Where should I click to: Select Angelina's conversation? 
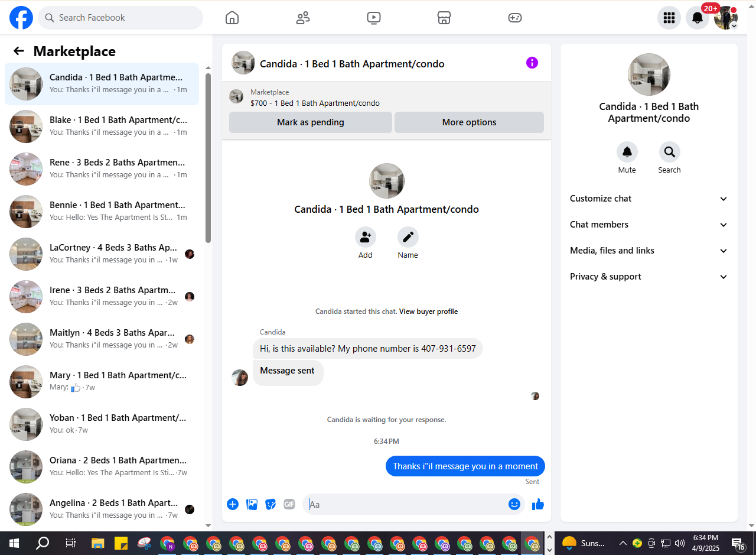pos(102,509)
